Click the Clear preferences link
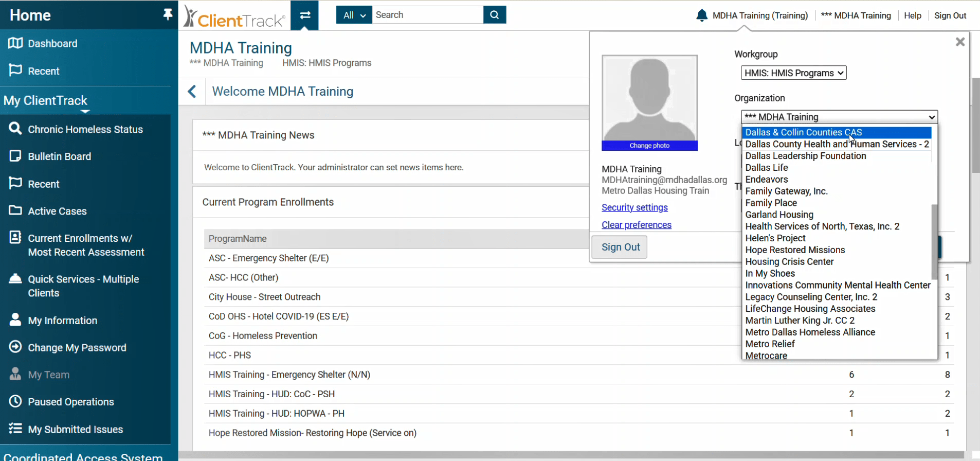Image resolution: width=980 pixels, height=461 pixels. [637, 225]
